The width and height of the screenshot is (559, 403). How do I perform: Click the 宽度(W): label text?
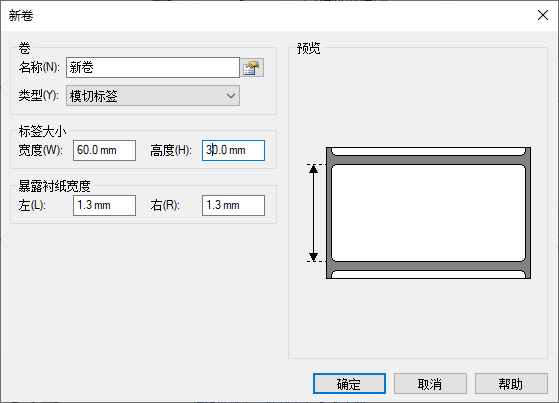[x=41, y=150]
